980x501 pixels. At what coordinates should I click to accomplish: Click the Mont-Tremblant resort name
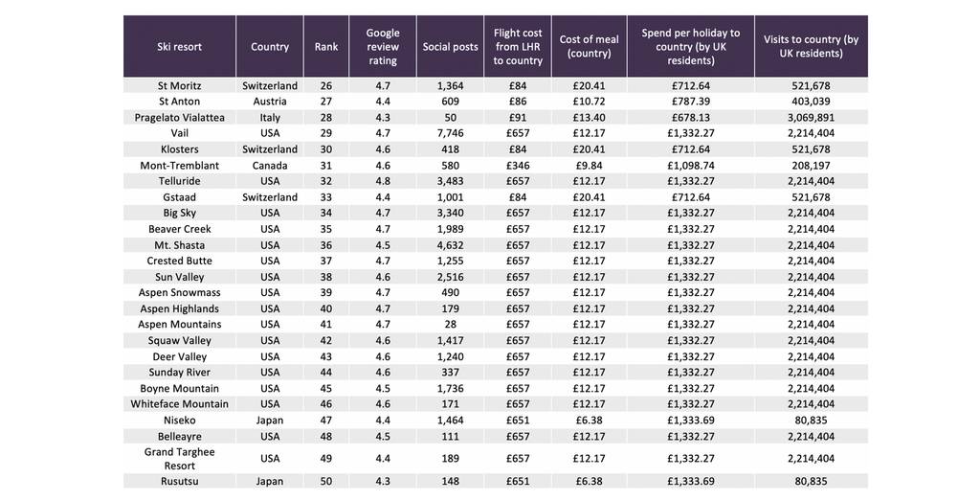coord(179,166)
